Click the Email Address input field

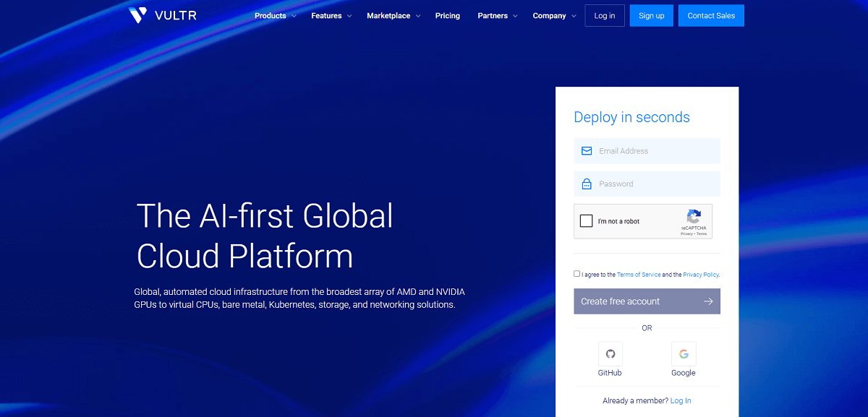pos(647,150)
